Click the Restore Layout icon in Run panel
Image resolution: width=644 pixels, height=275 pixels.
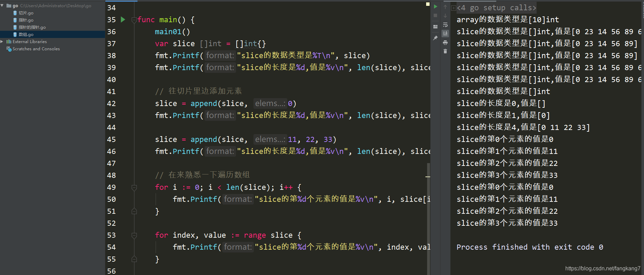[x=435, y=26]
